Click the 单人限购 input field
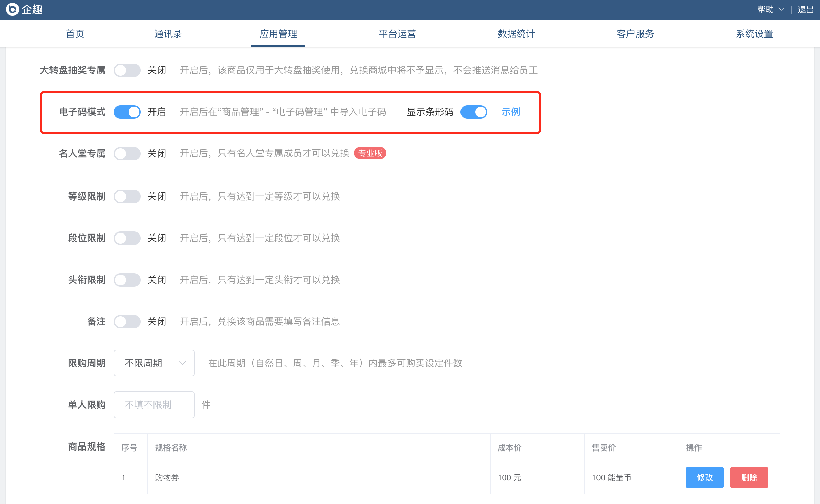The image size is (820, 504). pos(154,404)
